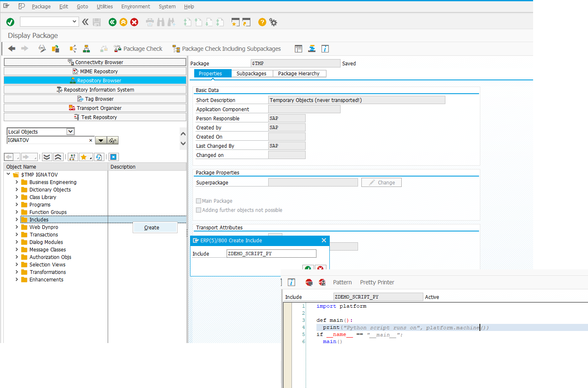Expand the Programs folder
Viewport: 588px width, 388px height.
click(x=17, y=204)
